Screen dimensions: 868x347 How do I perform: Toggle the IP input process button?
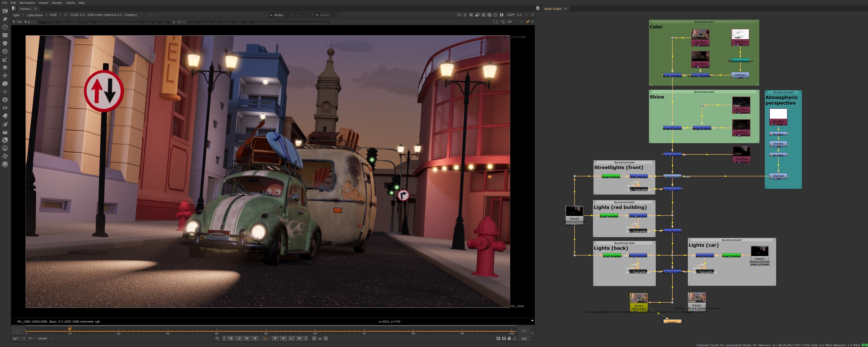tap(66, 15)
